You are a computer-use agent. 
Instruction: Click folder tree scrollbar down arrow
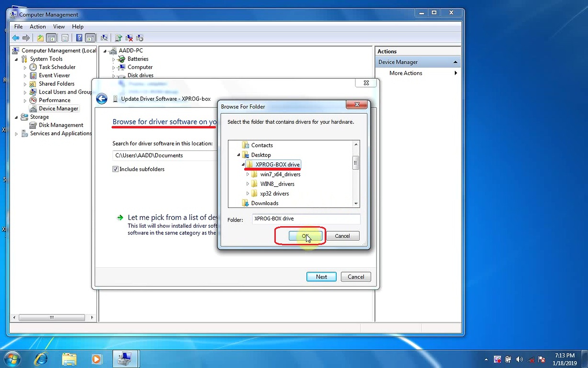356,204
